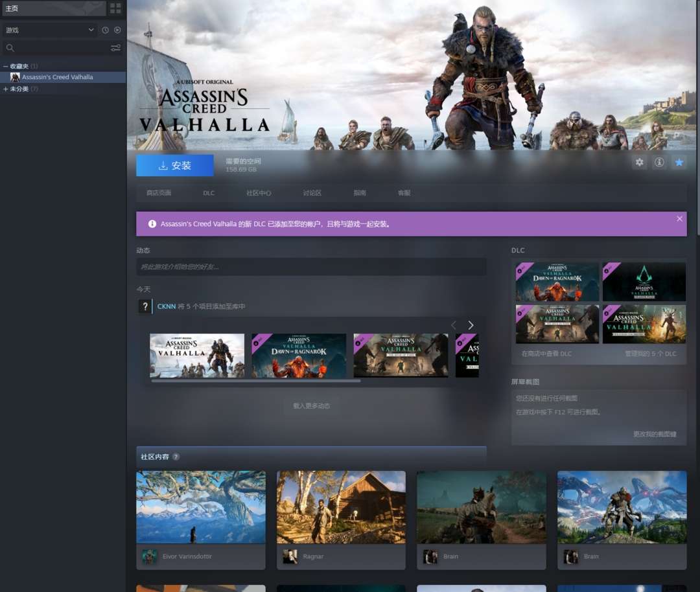700x592 pixels.
Task: Click 更改我的截图键 link
Action: tap(655, 434)
